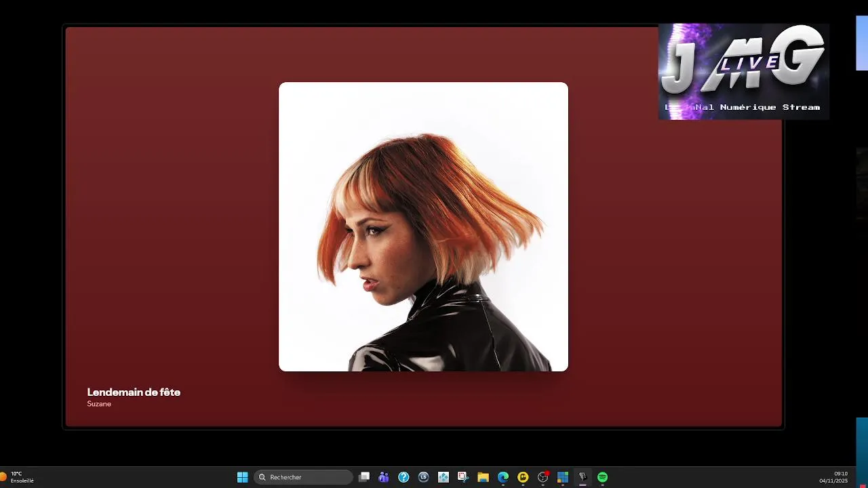Select the active dark app taskbar icon

tap(583, 477)
